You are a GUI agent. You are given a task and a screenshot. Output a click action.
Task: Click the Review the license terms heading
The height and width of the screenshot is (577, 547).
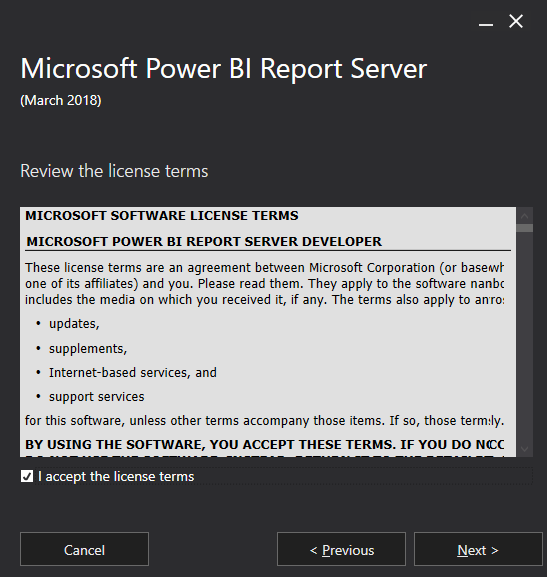point(114,171)
